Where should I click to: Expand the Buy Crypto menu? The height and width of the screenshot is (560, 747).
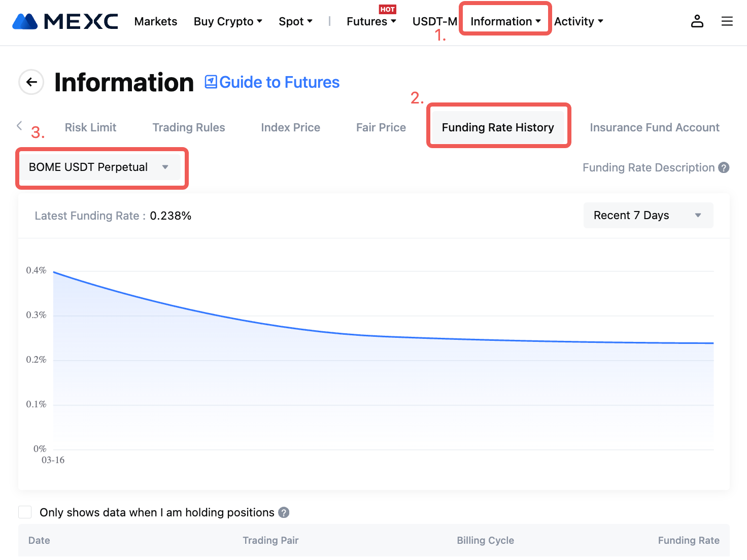tap(228, 21)
